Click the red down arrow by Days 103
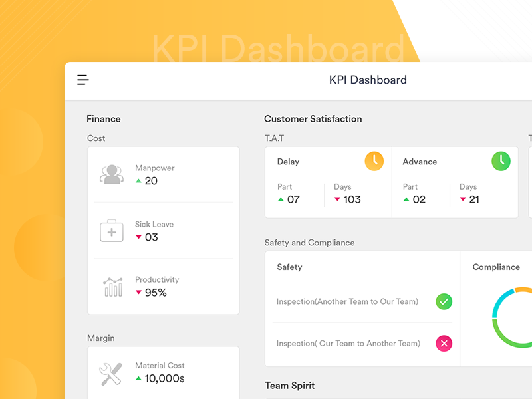 (337, 199)
